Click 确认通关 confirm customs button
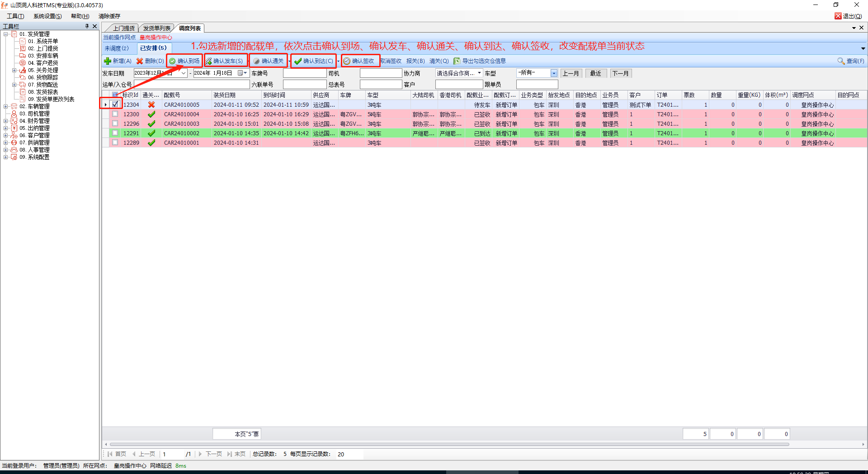The image size is (868, 474). click(269, 61)
